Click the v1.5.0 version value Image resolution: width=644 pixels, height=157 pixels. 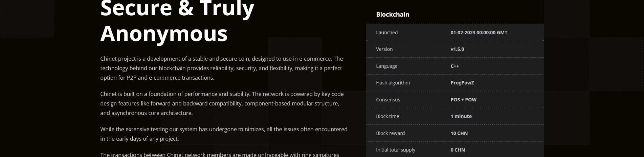[x=457, y=49]
